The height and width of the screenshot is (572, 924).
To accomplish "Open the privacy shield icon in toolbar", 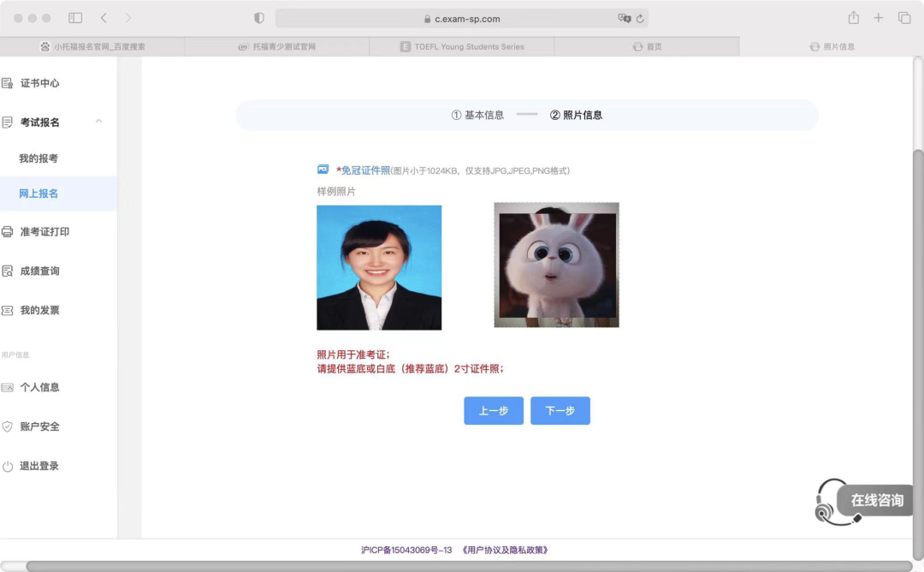I will [x=258, y=18].
